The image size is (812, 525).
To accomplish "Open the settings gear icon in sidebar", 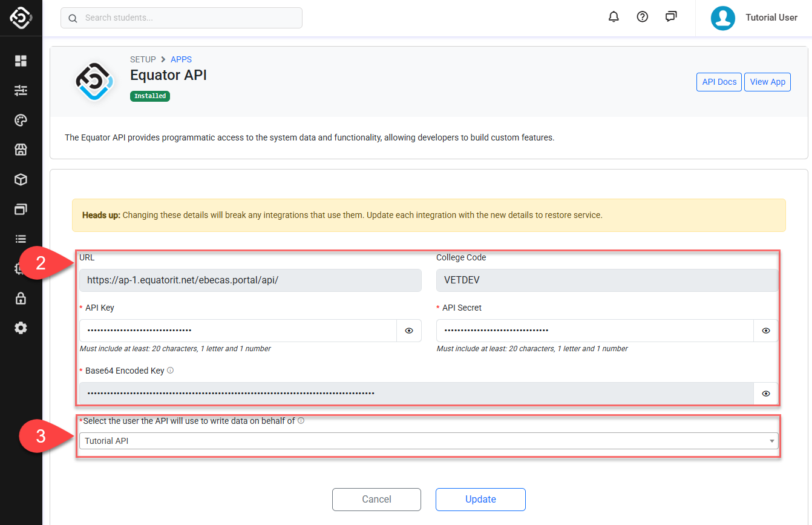I will [x=21, y=328].
